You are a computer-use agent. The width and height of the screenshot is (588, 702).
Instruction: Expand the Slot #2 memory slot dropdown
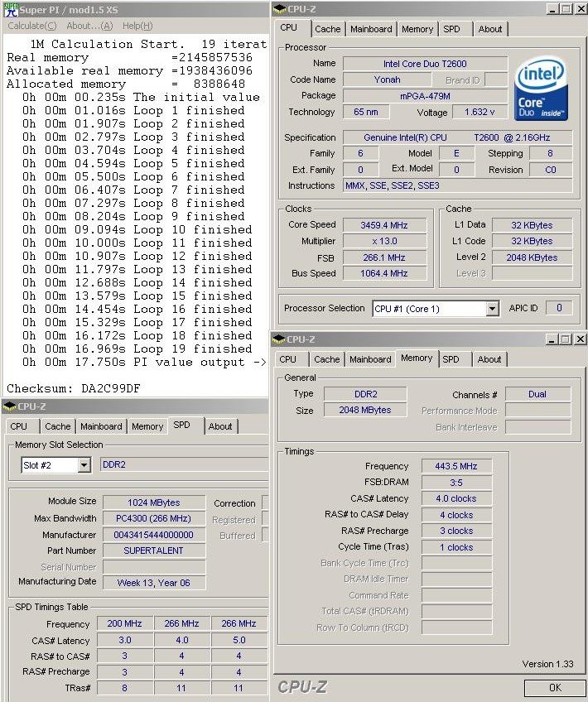click(84, 465)
